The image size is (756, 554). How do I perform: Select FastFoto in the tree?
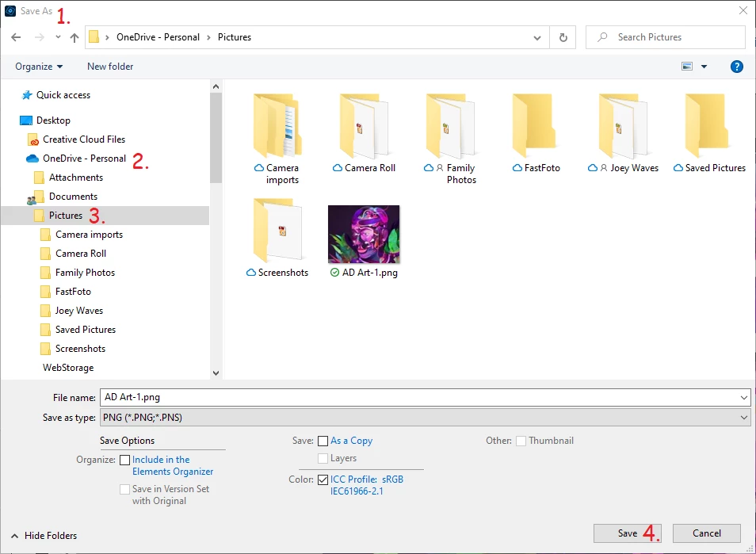point(73,292)
